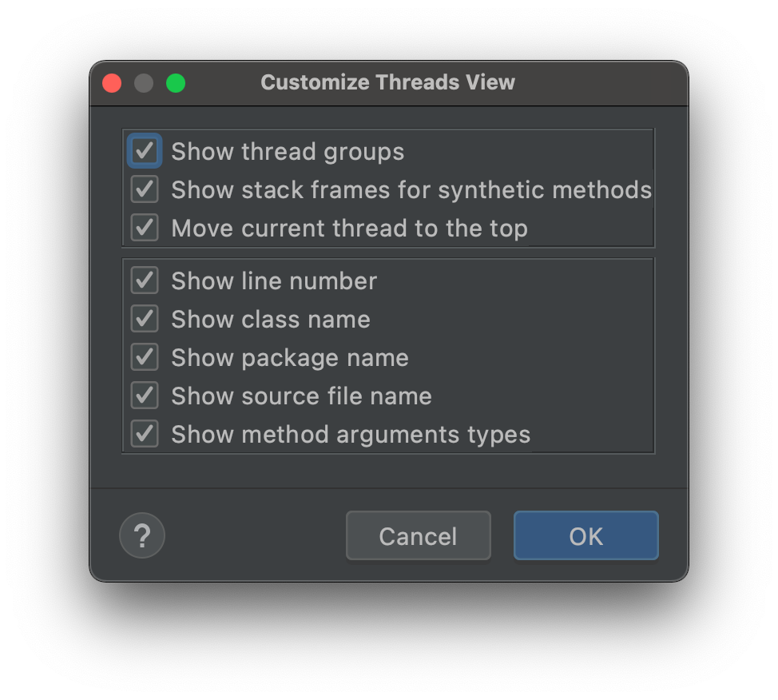The width and height of the screenshot is (778, 700).
Task: Click the yellow minimize traffic light
Action: point(144,82)
